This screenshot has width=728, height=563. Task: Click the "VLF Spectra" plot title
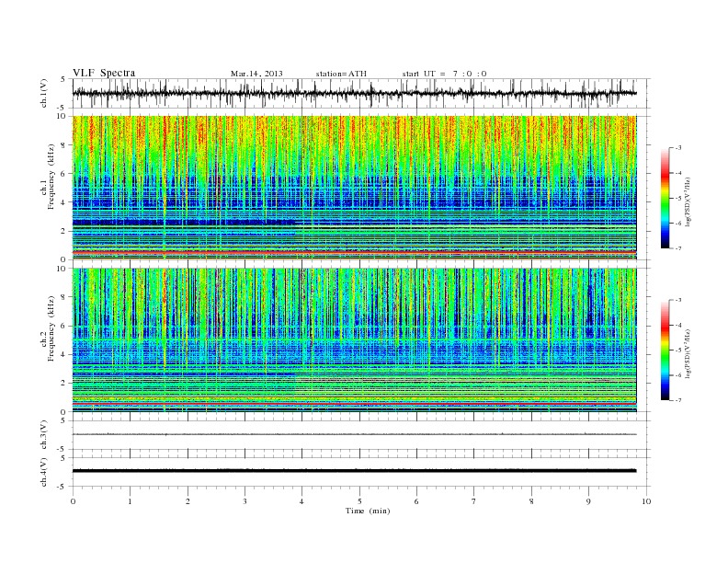(104, 73)
